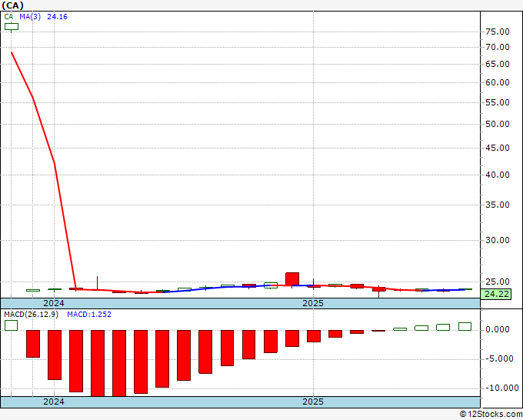The image size is (523, 420).
Task: Click the 55.00 price axis label
Action: pyautogui.click(x=498, y=102)
